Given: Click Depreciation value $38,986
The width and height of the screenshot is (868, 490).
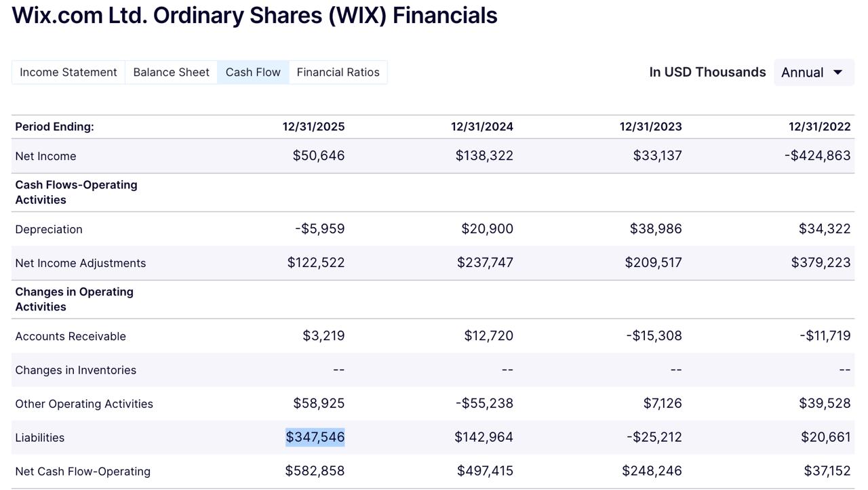Looking at the screenshot, I should click(656, 229).
